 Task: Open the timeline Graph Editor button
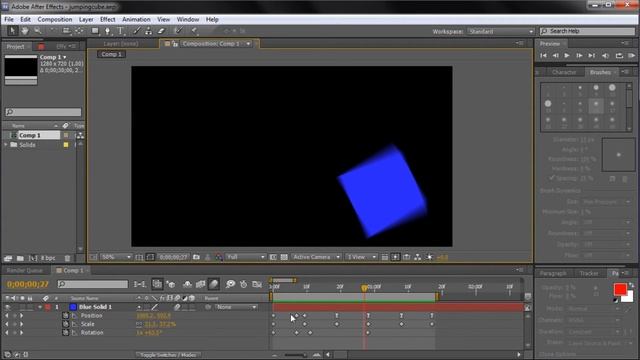click(257, 284)
